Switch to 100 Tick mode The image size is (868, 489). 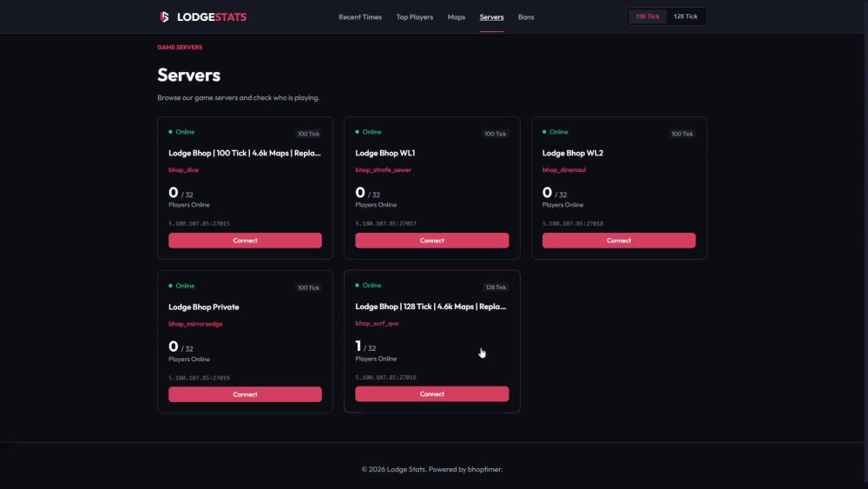point(648,17)
